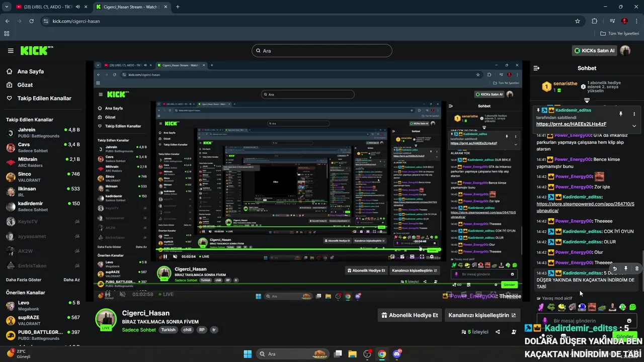Open pinned message three-dot options
Screen dimensions: 644x362
[634, 114]
